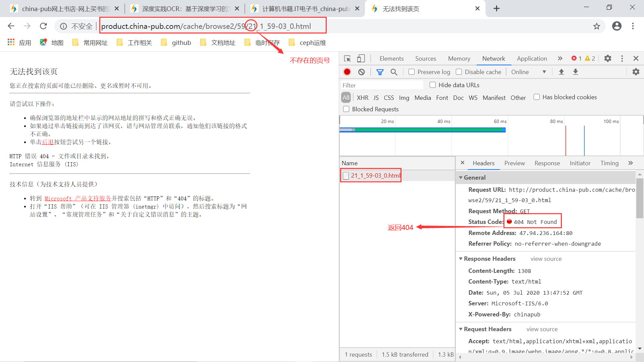
Task: Open the Online throttling dropdown
Action: click(x=529, y=72)
